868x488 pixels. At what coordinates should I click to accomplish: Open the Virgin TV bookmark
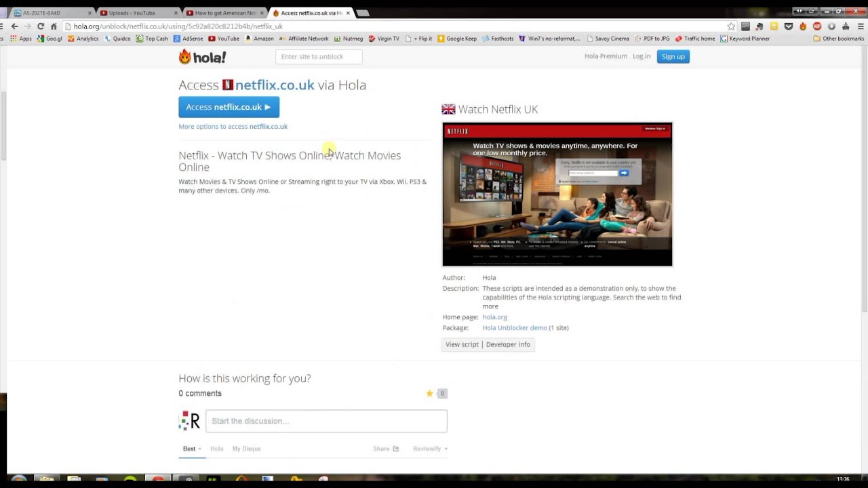click(x=384, y=39)
